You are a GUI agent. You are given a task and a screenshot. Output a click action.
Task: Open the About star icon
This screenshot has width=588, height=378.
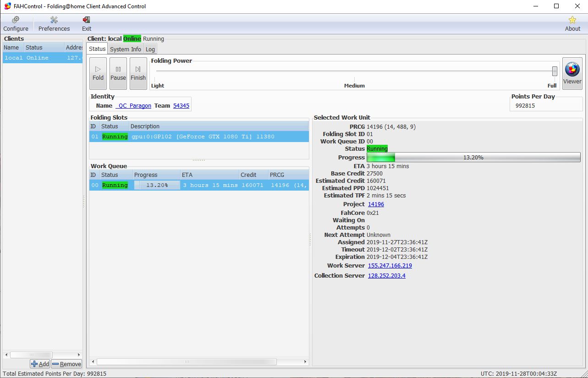click(572, 24)
